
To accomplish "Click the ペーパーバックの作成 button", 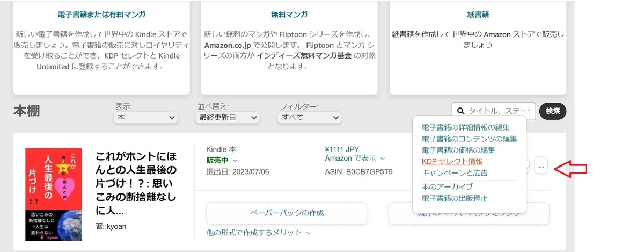I will (287, 213).
